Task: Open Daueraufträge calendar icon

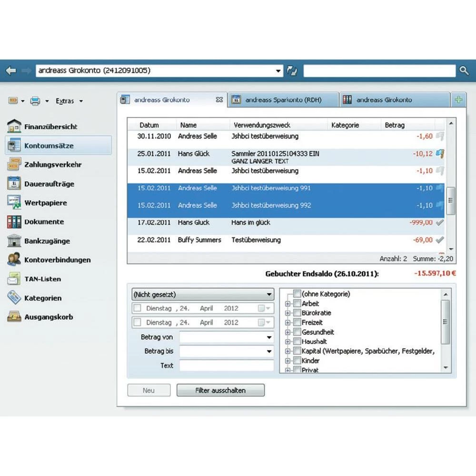Action: click(14, 184)
